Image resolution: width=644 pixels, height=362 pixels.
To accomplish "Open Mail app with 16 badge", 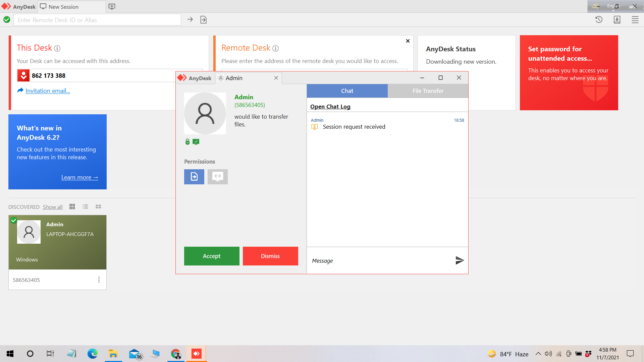I will tap(135, 354).
